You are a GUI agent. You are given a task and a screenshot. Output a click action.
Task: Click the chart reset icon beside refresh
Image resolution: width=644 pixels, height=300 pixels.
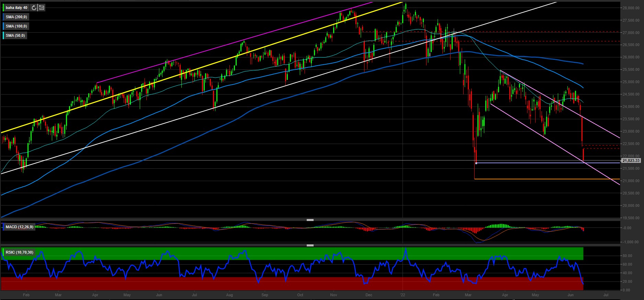point(42,8)
